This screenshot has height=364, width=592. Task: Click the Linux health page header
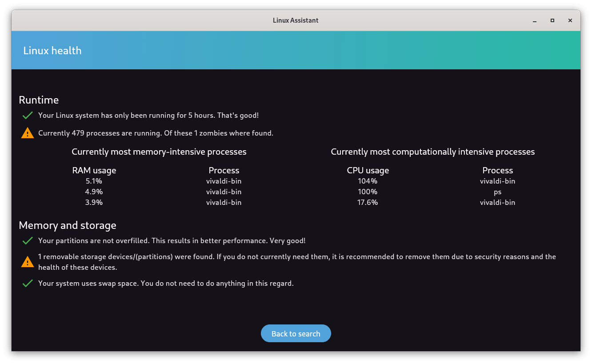(52, 51)
